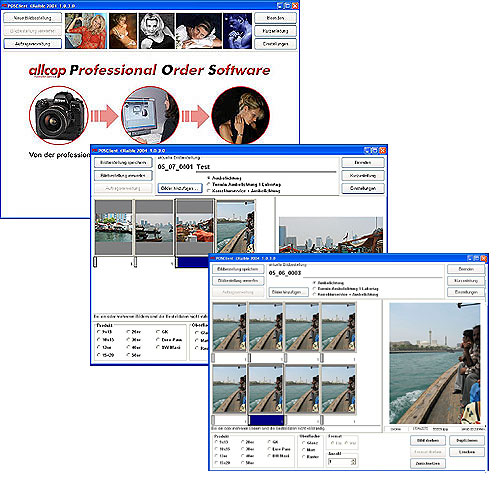Select the black-and-white veil portrait header photo
500x500 pixels.
[x=157, y=31]
